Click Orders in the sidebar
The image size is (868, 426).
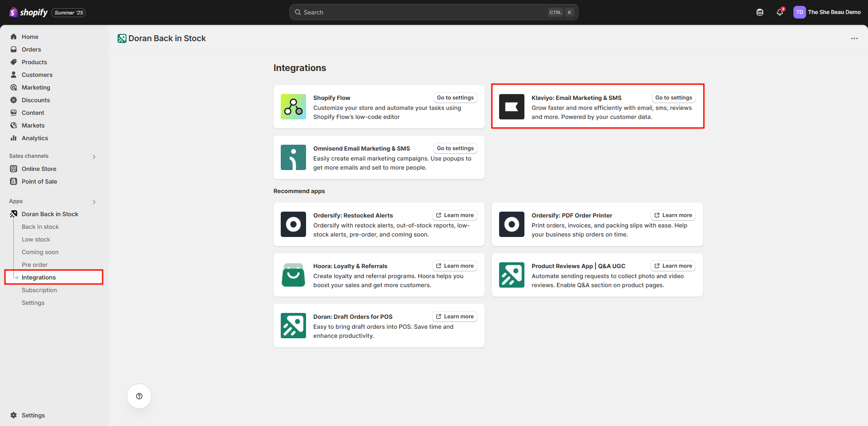[x=31, y=49]
